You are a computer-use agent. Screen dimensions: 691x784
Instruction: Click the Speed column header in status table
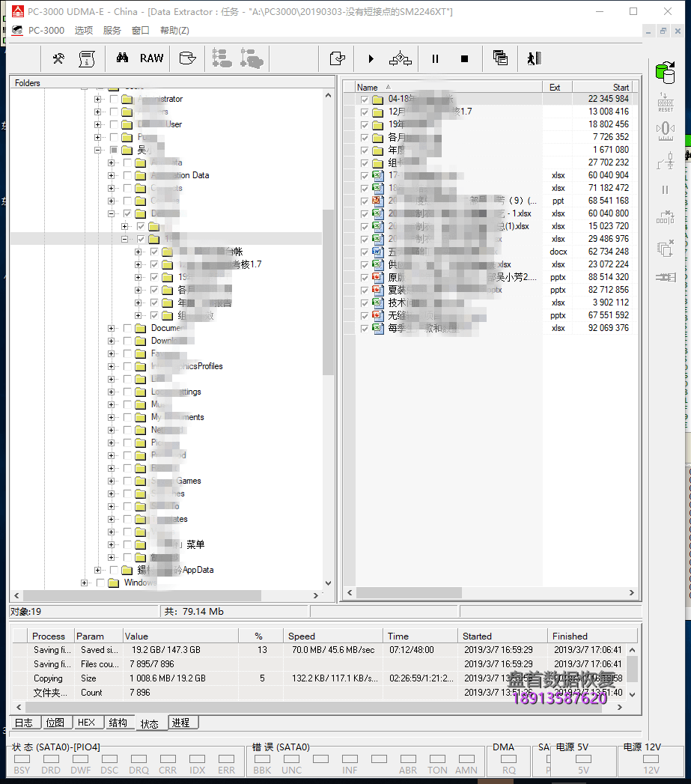pyautogui.click(x=332, y=636)
